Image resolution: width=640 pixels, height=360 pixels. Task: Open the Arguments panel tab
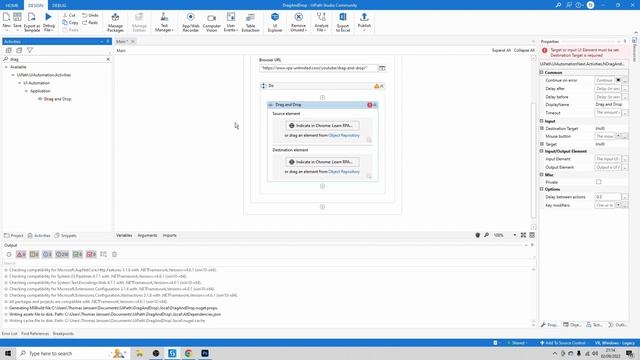coord(147,236)
